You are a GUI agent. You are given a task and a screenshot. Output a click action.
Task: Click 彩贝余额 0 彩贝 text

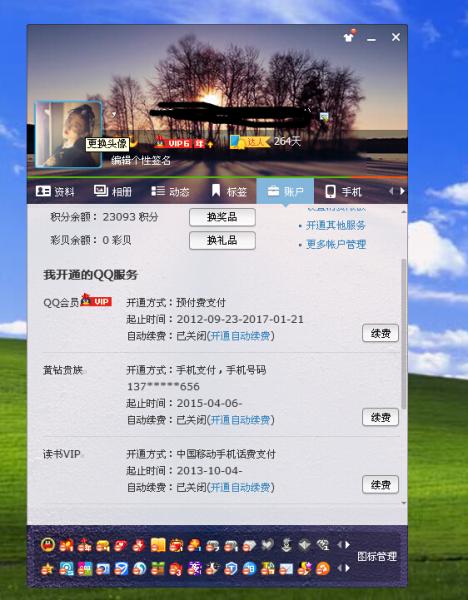(x=91, y=240)
